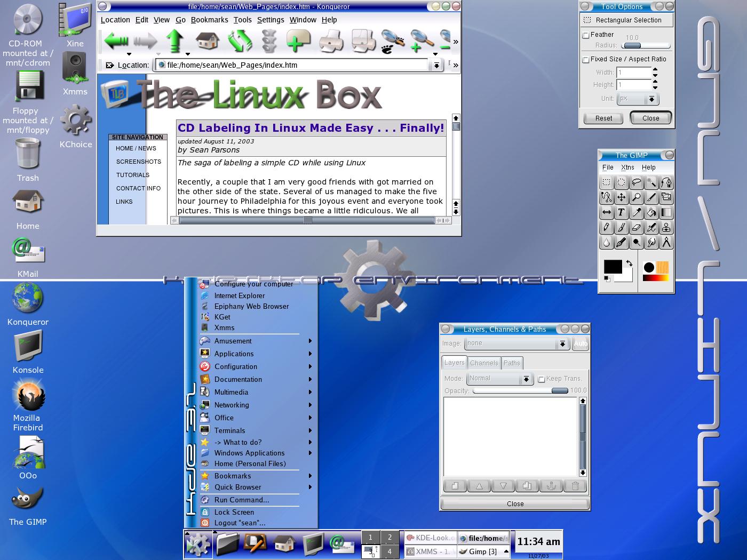Image resolution: width=747 pixels, height=560 pixels.
Task: Enable the Feather checkbox in Tool Options
Action: click(586, 35)
